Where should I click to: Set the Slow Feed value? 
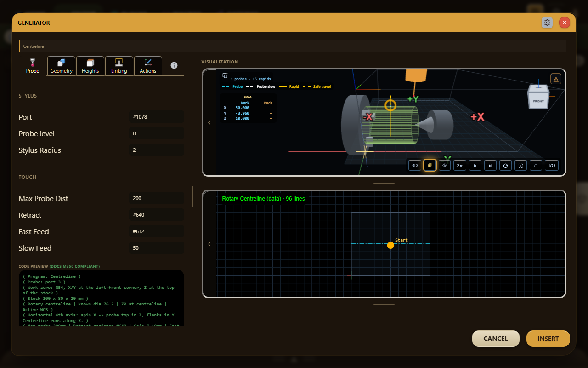tap(157, 248)
